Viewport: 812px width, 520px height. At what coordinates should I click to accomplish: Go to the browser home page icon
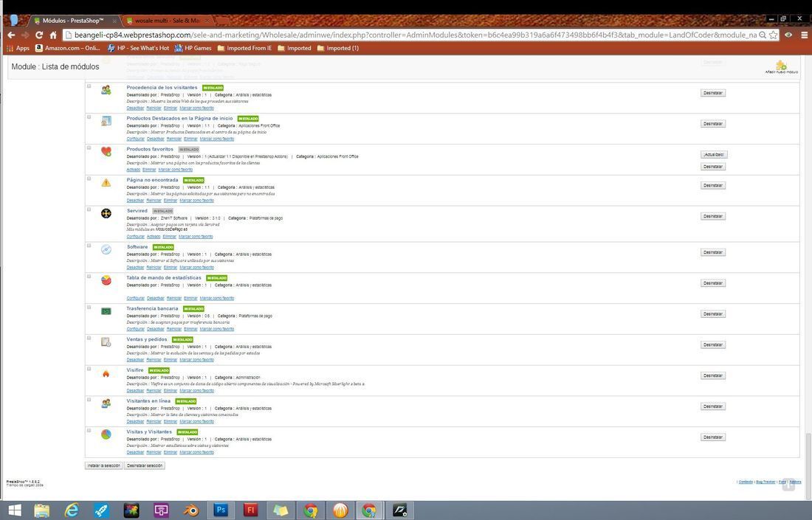click(53, 35)
